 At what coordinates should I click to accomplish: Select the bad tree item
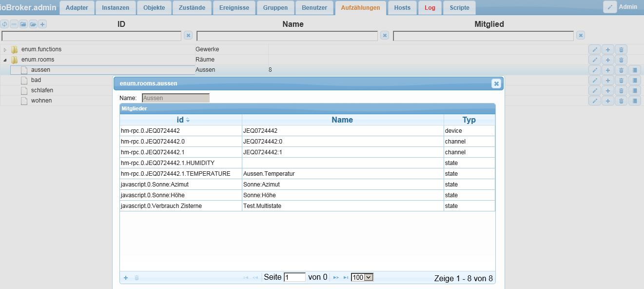36,80
